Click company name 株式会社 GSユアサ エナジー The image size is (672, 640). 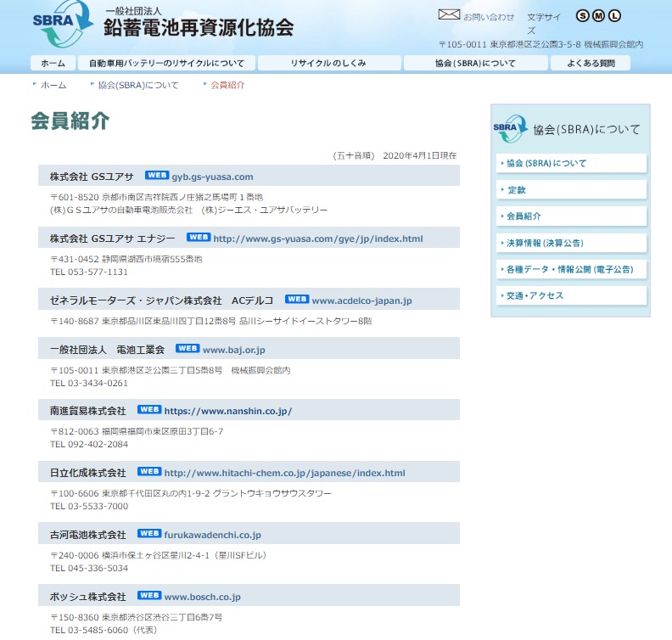(x=113, y=239)
